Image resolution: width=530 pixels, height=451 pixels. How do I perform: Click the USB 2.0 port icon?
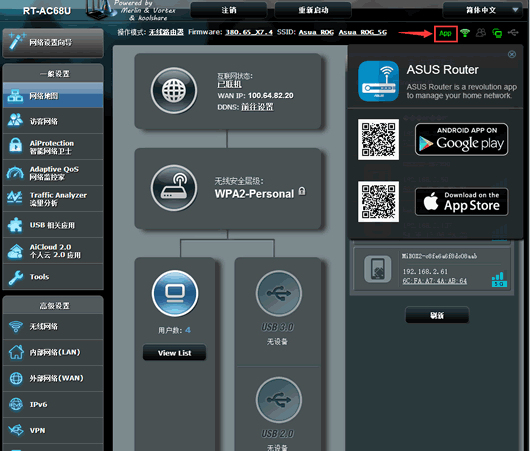click(x=279, y=400)
